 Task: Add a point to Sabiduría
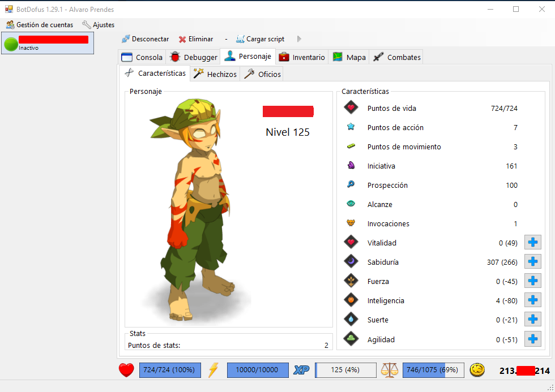533,261
